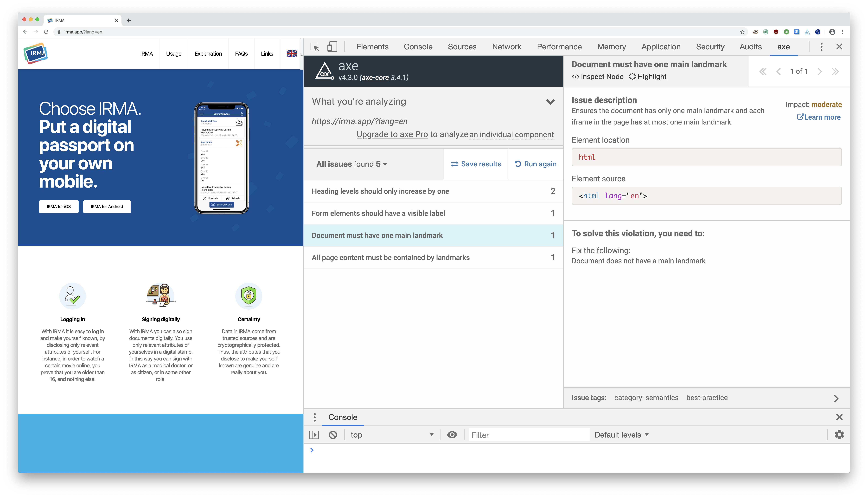The image size is (868, 497).
Task: Open the Chrome profile avatar icon
Action: click(832, 32)
